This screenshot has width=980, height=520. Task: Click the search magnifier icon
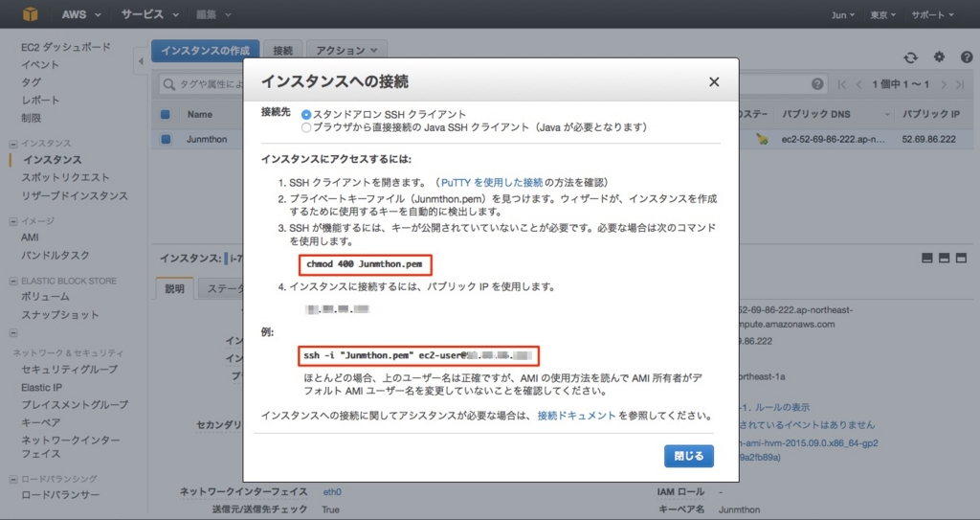pyautogui.click(x=168, y=84)
